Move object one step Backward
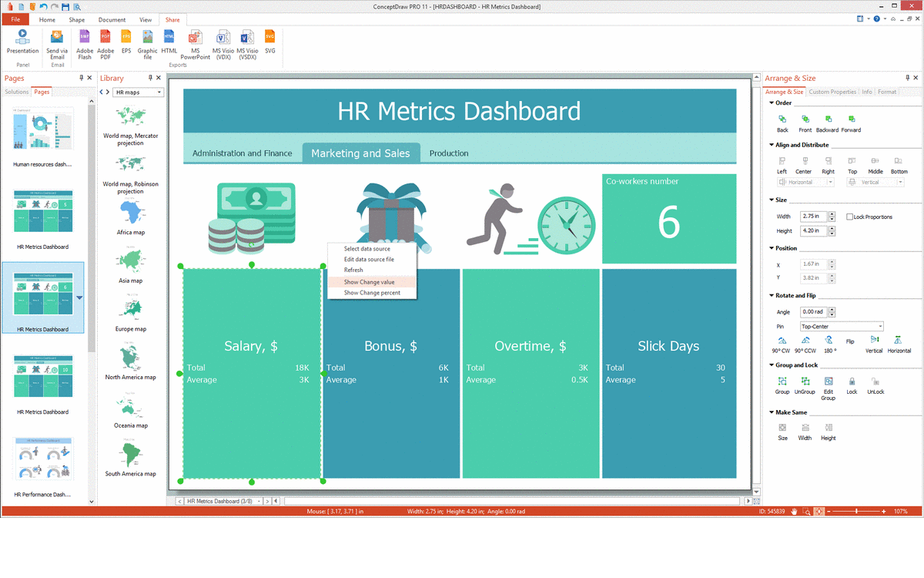Image resolution: width=924 pixels, height=578 pixels. pyautogui.click(x=827, y=123)
